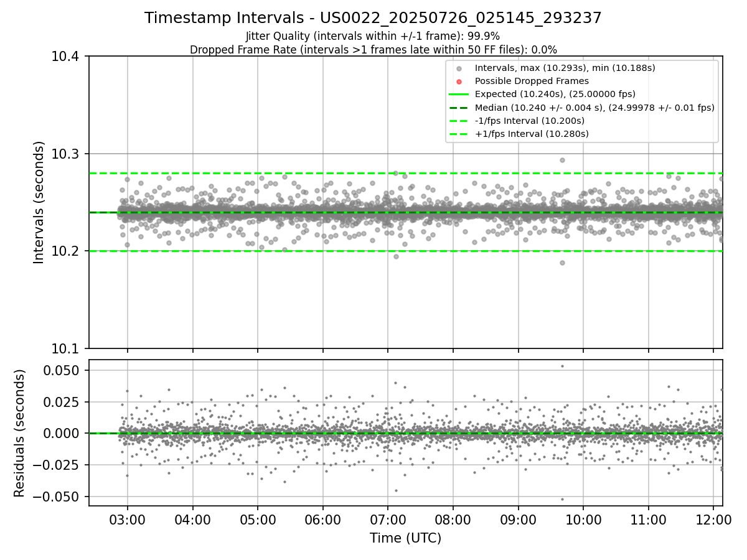Image resolution: width=747 pixels, height=560 pixels.
Task: Click legend entry 'Expected (10.240s), (25.00000 fps)'
Action: (555, 94)
